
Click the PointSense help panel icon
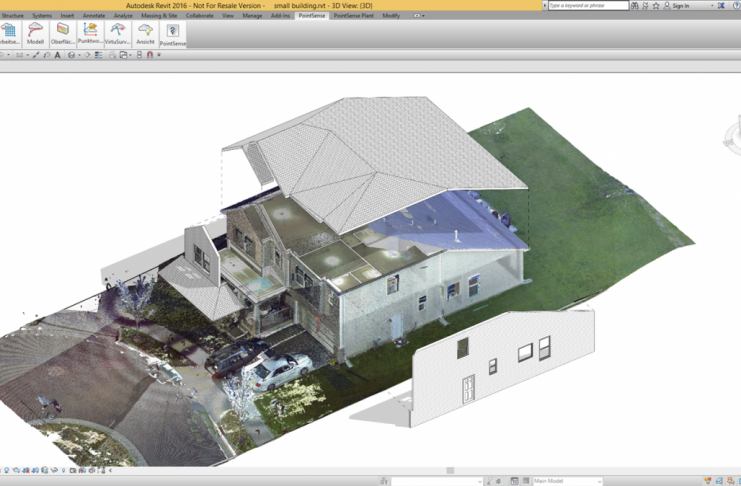coord(173,34)
